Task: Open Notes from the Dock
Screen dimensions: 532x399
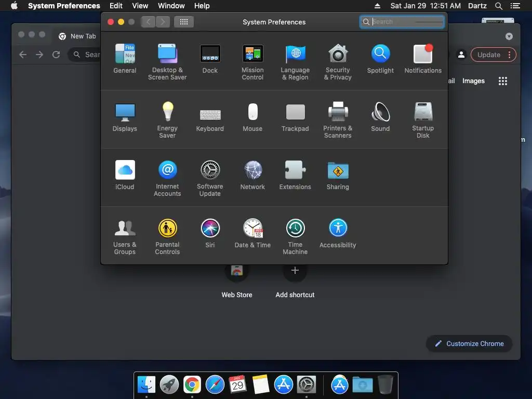Action: tap(261, 385)
